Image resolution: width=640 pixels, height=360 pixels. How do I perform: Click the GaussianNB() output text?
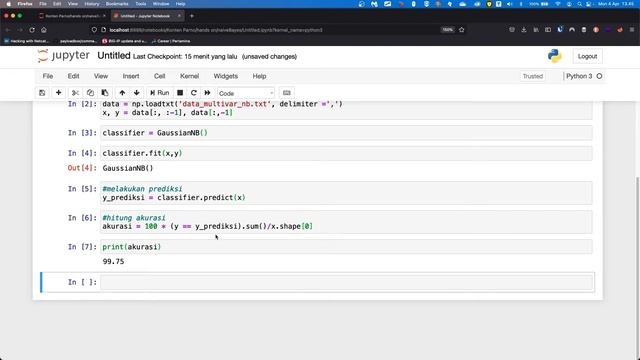click(128, 168)
